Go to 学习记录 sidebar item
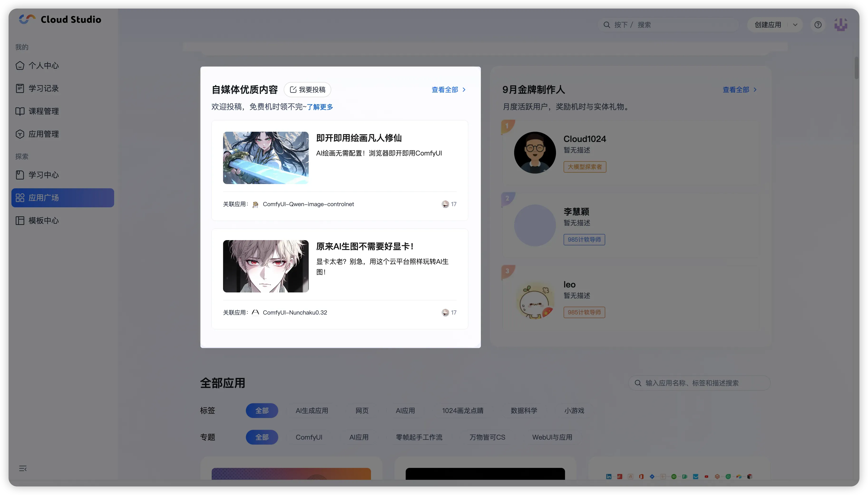868x495 pixels. pos(43,88)
